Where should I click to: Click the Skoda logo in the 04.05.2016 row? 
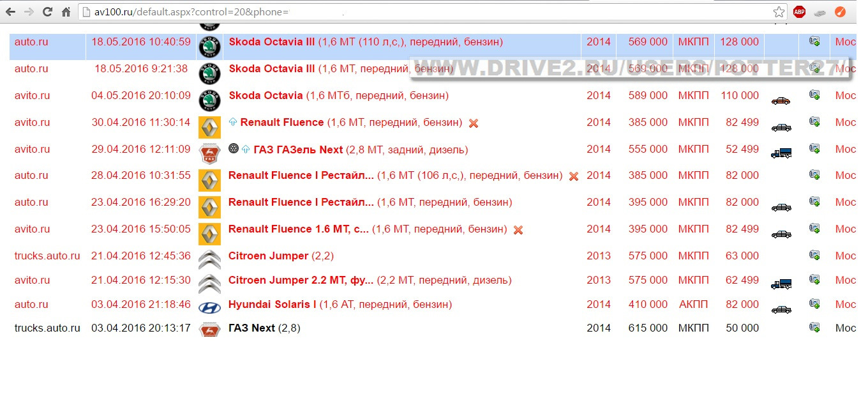point(210,100)
